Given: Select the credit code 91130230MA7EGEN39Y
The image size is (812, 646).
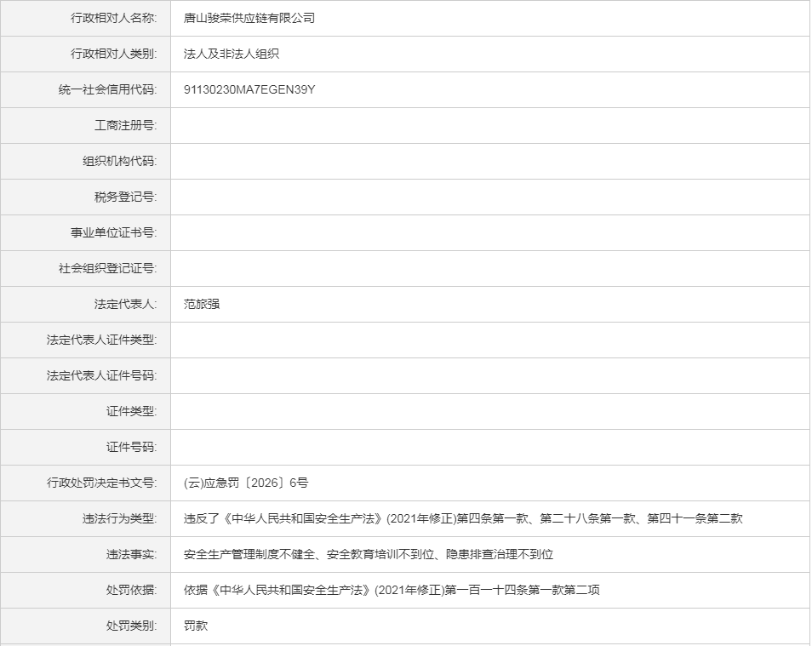Looking at the screenshot, I should (249, 89).
